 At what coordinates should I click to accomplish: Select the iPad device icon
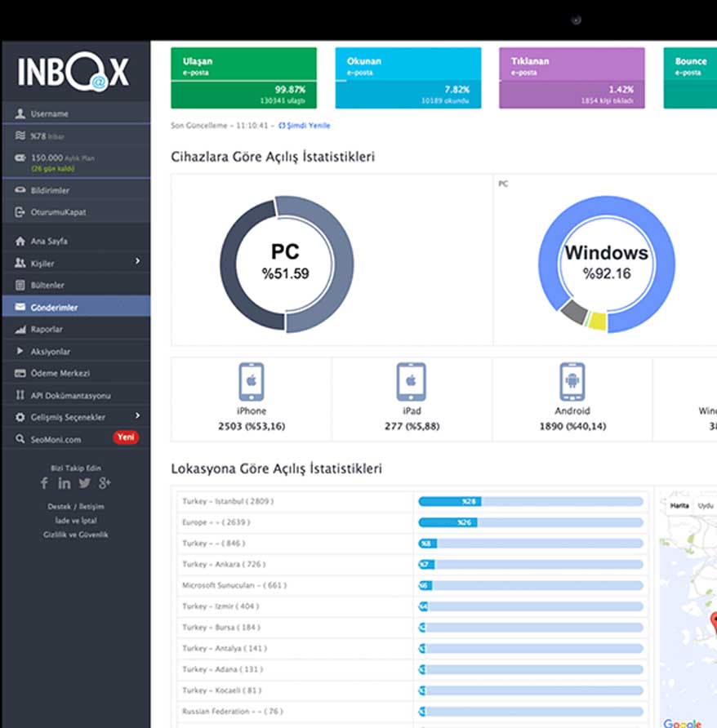pos(412,382)
